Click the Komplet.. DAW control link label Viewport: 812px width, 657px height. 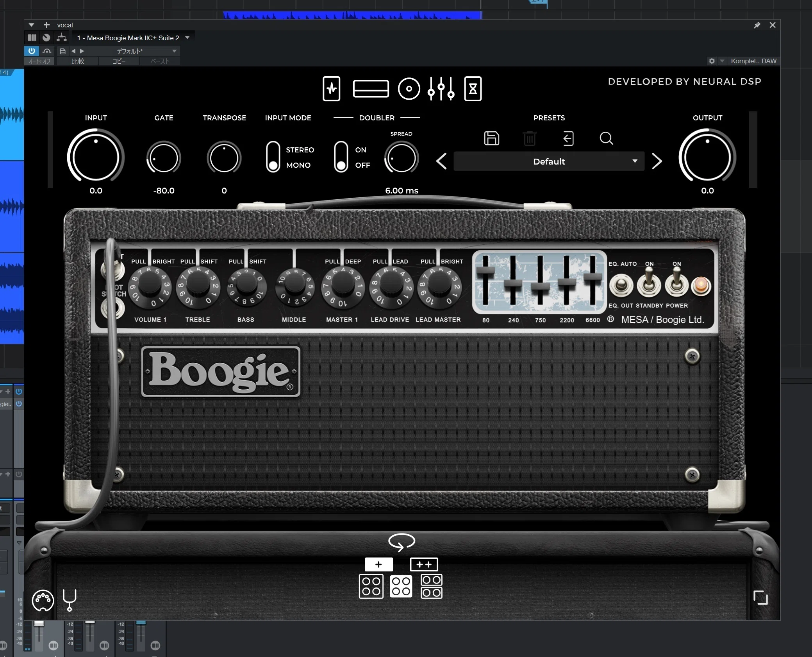tap(753, 61)
